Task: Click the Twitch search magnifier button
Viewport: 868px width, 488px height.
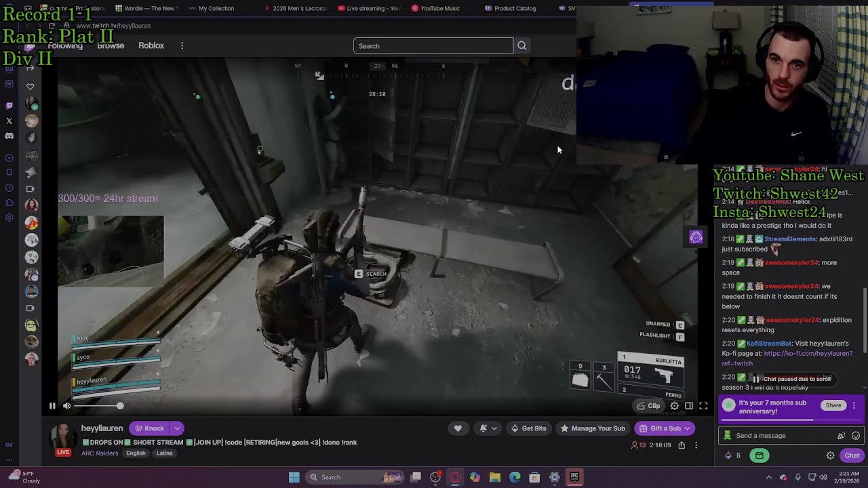Action: (521, 46)
